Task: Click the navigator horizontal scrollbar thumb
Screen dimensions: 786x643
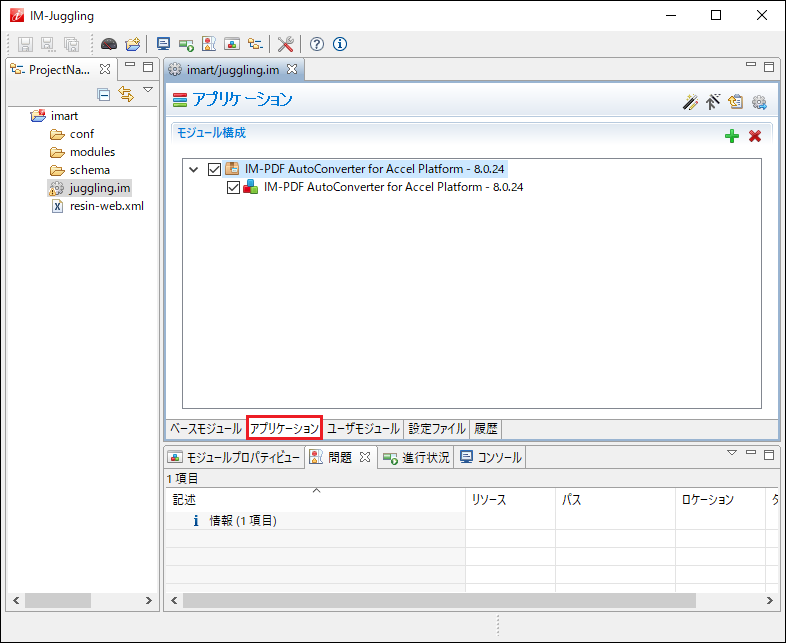Action: 58,600
